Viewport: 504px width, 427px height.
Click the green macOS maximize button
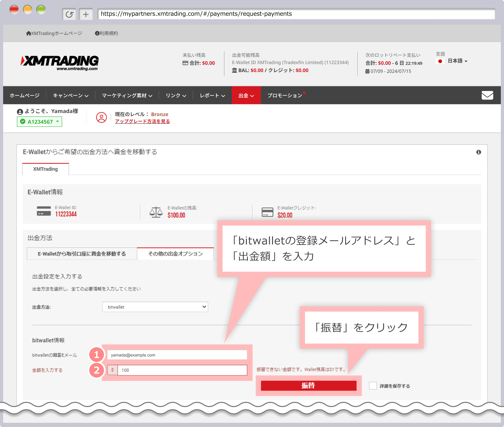pyautogui.click(x=41, y=10)
